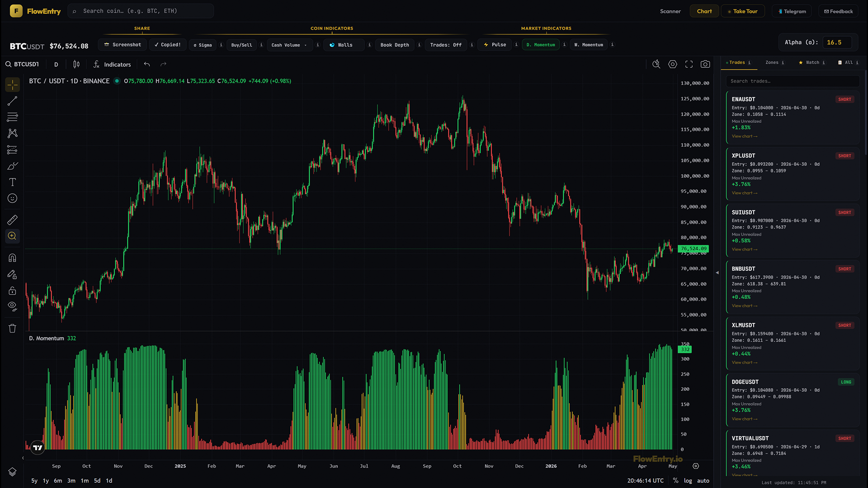This screenshot has height=488, width=868.
Task: Open chart settings hexagon icon
Action: click(673, 64)
